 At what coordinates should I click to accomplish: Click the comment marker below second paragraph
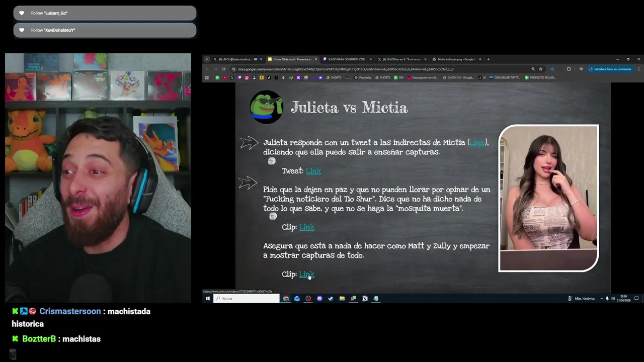coord(273,216)
